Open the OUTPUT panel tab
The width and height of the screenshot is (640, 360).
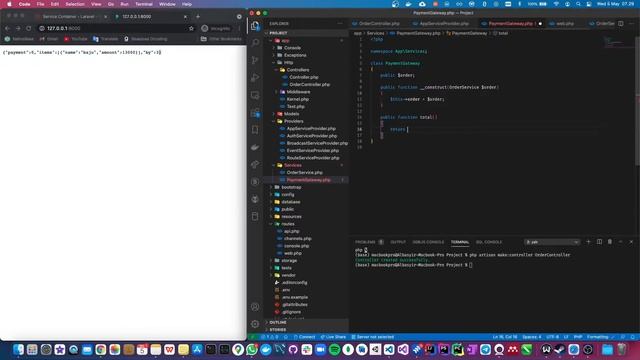(398, 242)
